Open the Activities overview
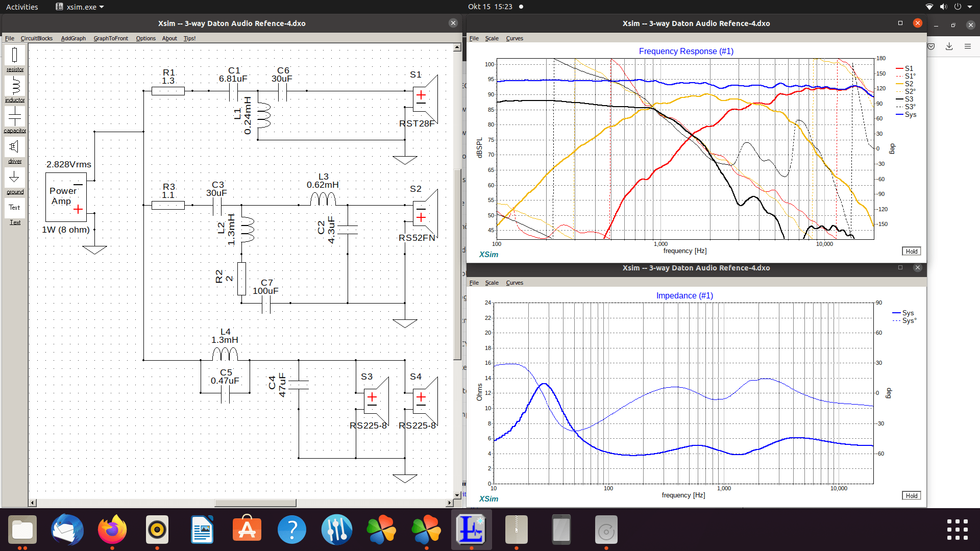Viewport: 980px width, 551px height. click(x=22, y=7)
